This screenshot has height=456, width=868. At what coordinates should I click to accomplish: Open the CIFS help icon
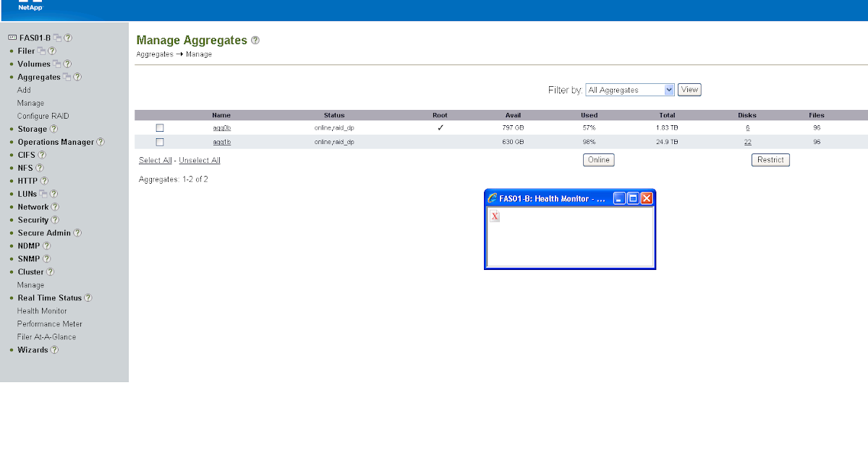[43, 154]
